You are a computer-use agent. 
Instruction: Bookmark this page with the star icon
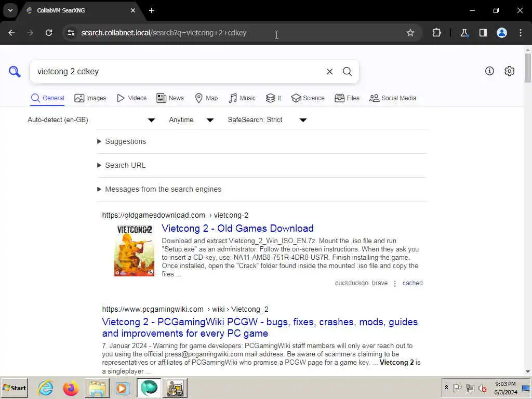[410, 33]
